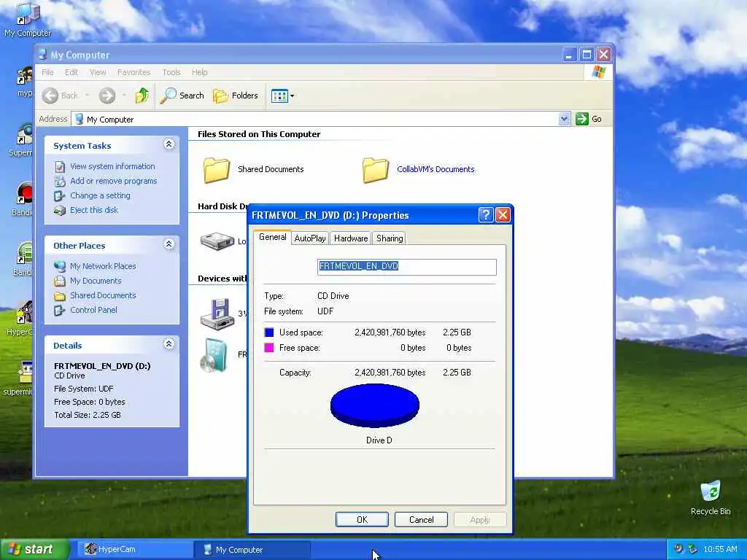Click the View system information icon

click(x=60, y=167)
